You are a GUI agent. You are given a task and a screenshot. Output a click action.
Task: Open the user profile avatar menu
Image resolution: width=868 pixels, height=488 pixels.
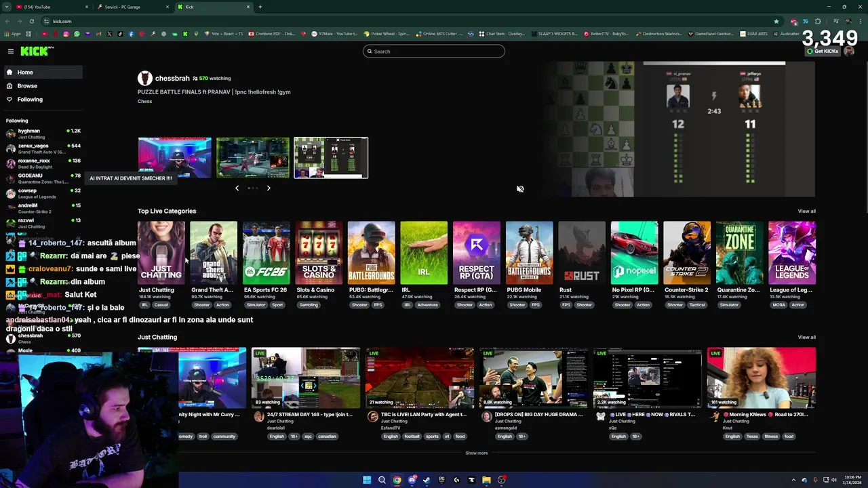tap(849, 52)
